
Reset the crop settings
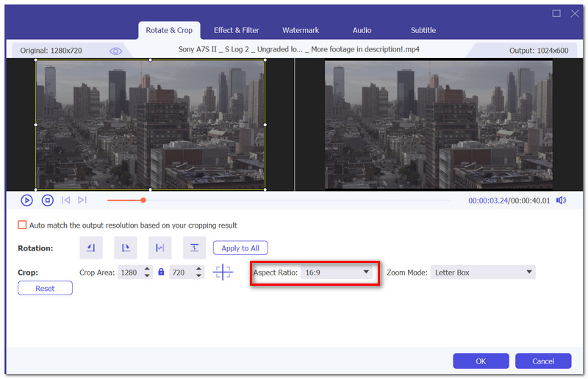pyautogui.click(x=45, y=288)
